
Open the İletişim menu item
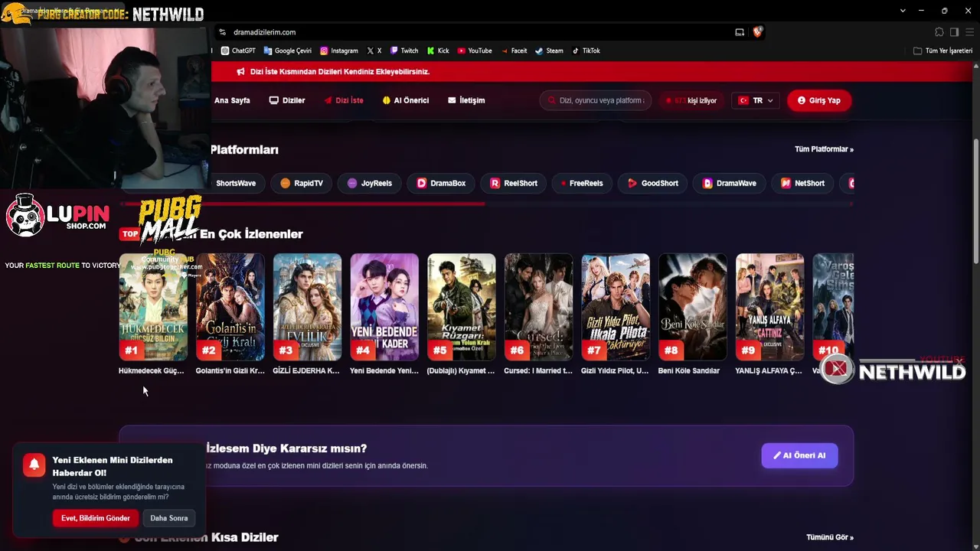pos(466,100)
